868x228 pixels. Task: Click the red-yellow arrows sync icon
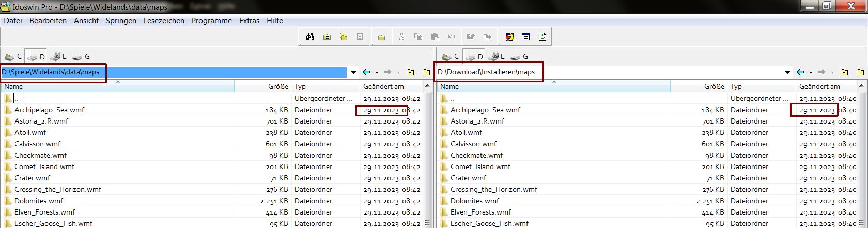509,37
